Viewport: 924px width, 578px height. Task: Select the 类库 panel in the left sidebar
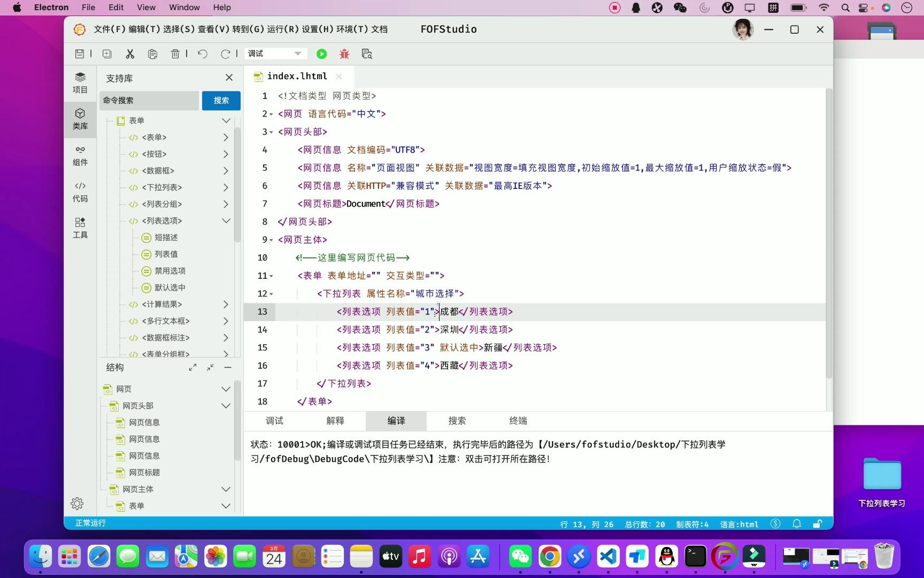click(x=80, y=119)
